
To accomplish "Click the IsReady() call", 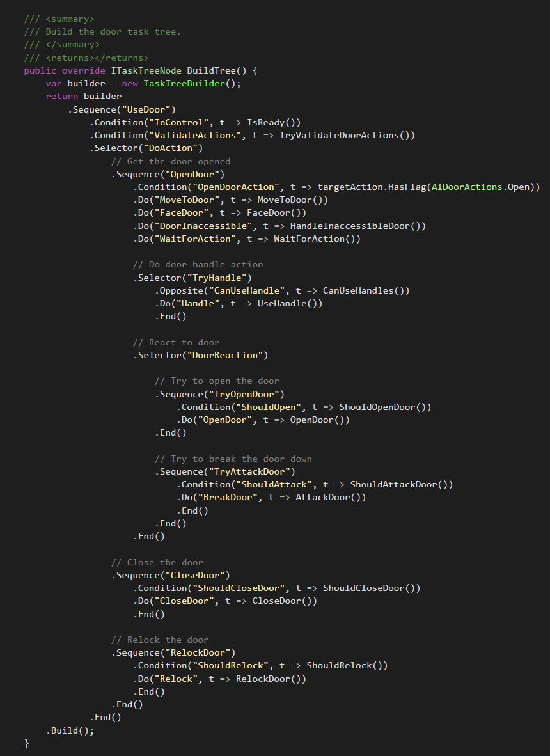I will (273, 122).
